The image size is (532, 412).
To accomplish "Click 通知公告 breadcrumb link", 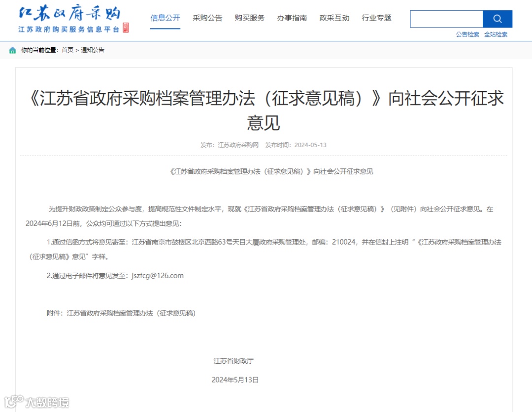I will (93, 50).
